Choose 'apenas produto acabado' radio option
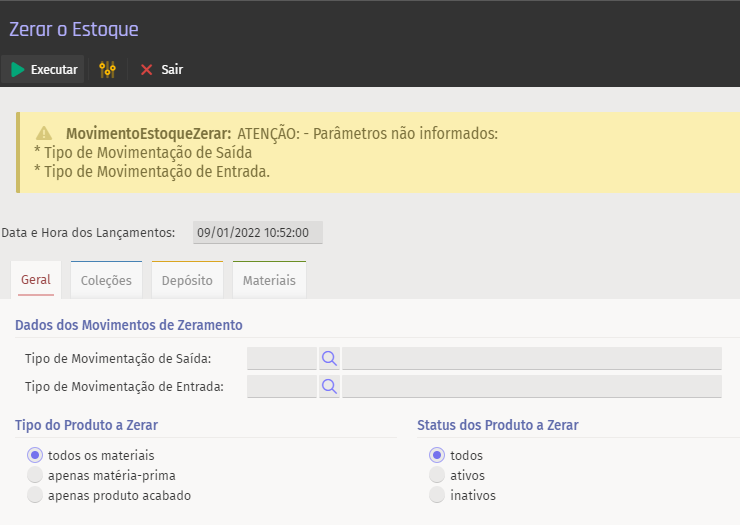740x525 pixels. click(36, 495)
